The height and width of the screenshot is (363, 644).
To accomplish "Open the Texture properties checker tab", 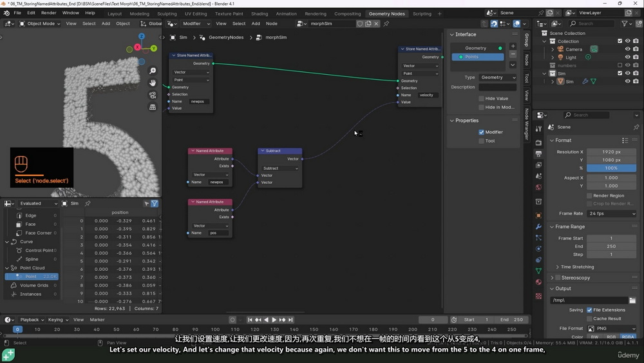I will point(538,296).
